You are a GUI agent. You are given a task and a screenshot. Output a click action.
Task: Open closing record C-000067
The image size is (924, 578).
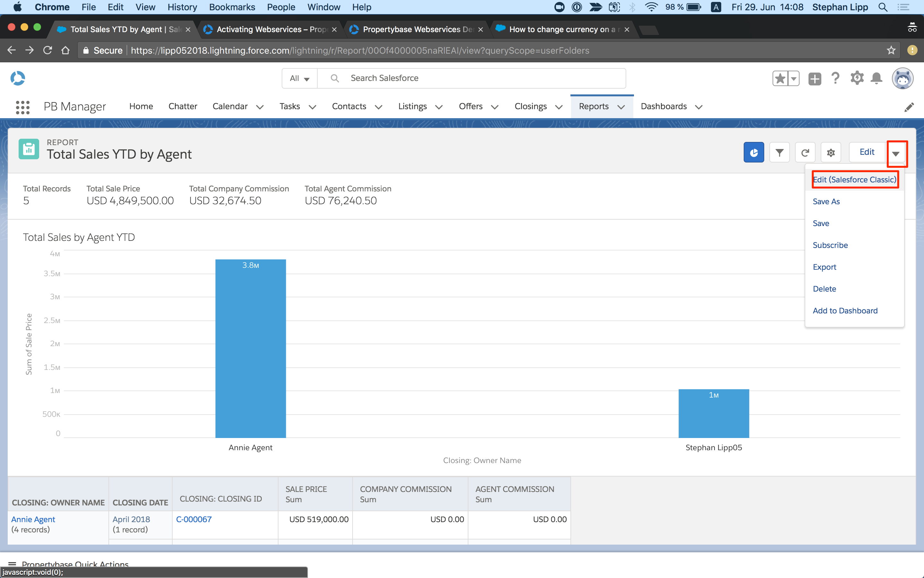click(x=194, y=519)
